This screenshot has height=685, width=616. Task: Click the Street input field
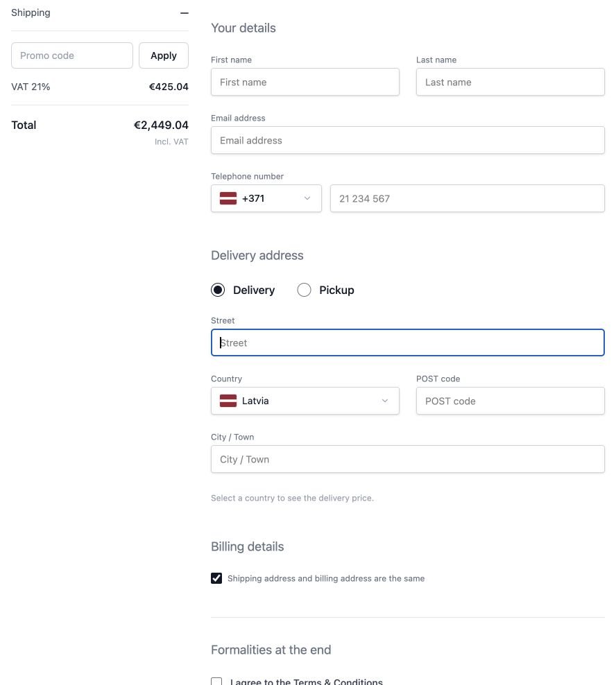407,342
